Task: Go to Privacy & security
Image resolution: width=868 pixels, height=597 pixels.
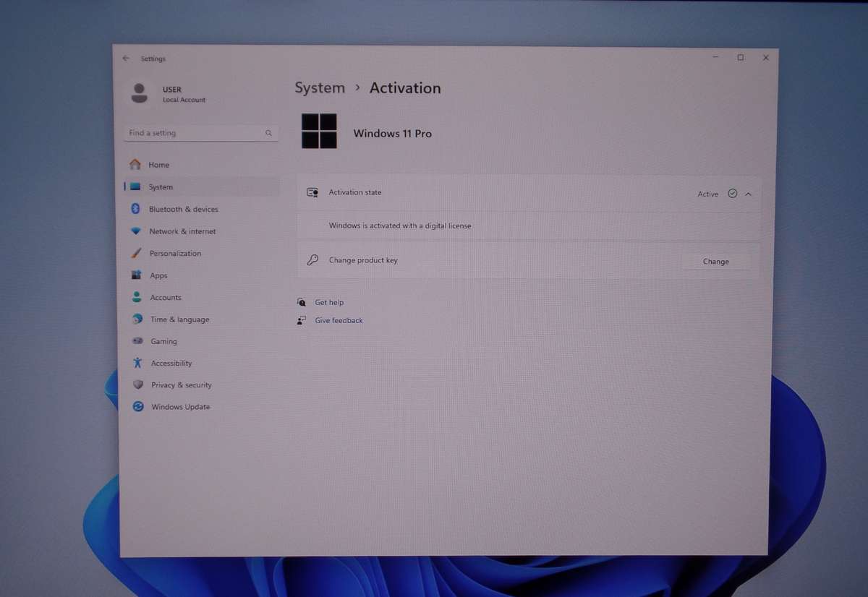Action: pyautogui.click(x=181, y=385)
